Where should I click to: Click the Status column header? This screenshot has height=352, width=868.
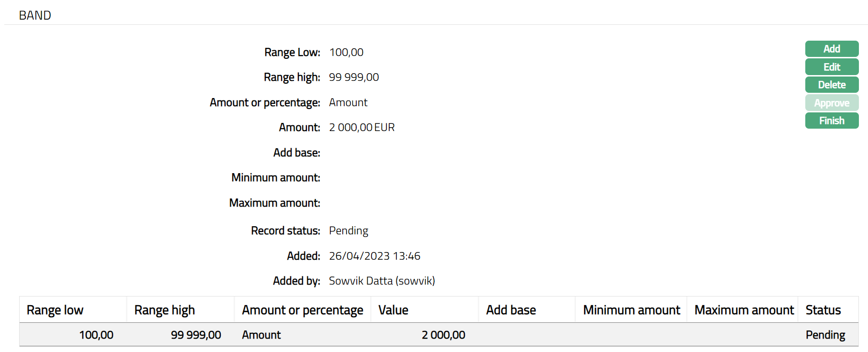pyautogui.click(x=823, y=310)
